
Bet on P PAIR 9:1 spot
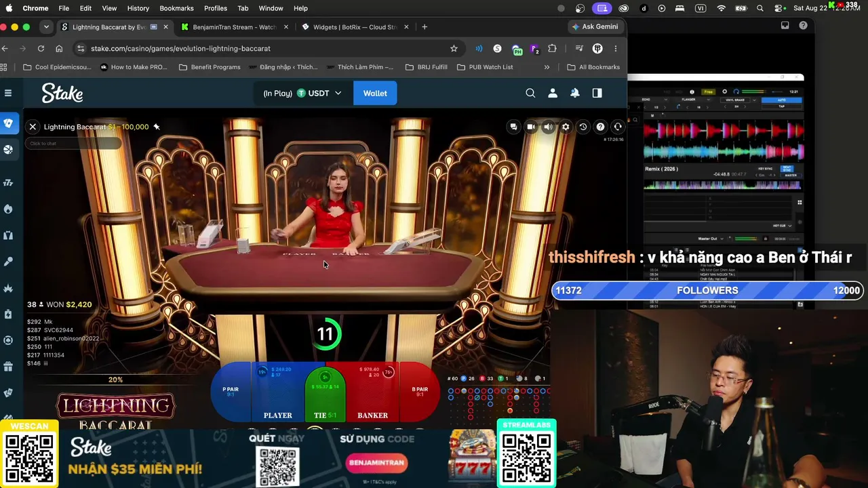tap(231, 392)
